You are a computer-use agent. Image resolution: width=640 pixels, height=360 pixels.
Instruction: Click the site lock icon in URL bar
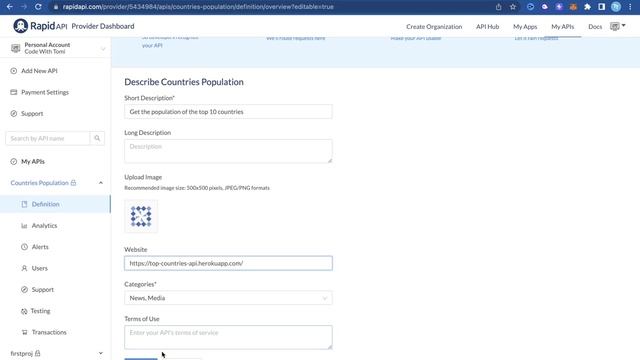coord(56,7)
